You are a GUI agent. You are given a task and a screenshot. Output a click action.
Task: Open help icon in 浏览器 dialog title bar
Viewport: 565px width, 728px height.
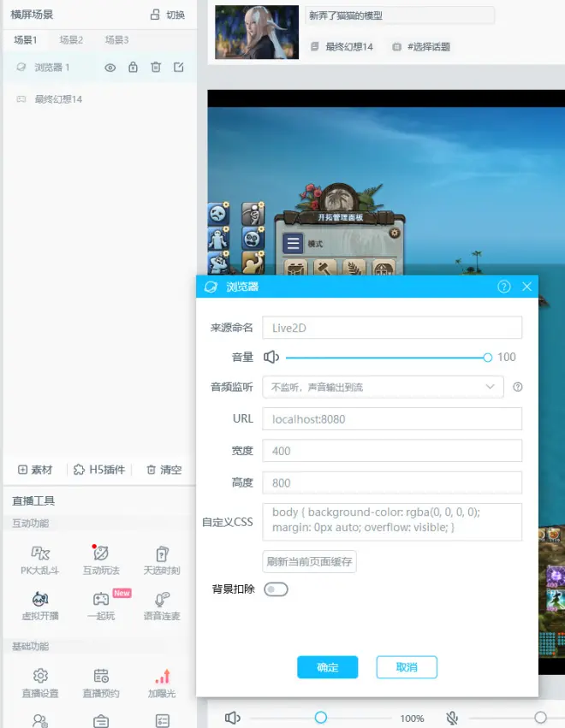503,287
